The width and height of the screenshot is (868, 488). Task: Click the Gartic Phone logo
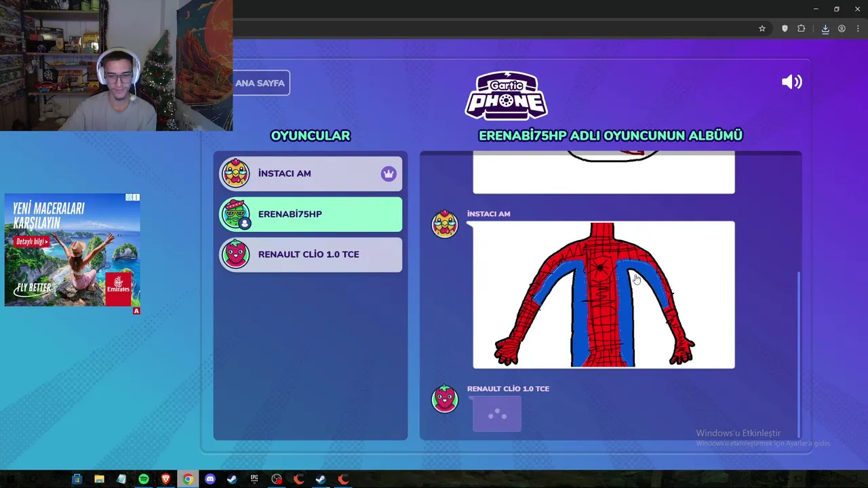(506, 96)
